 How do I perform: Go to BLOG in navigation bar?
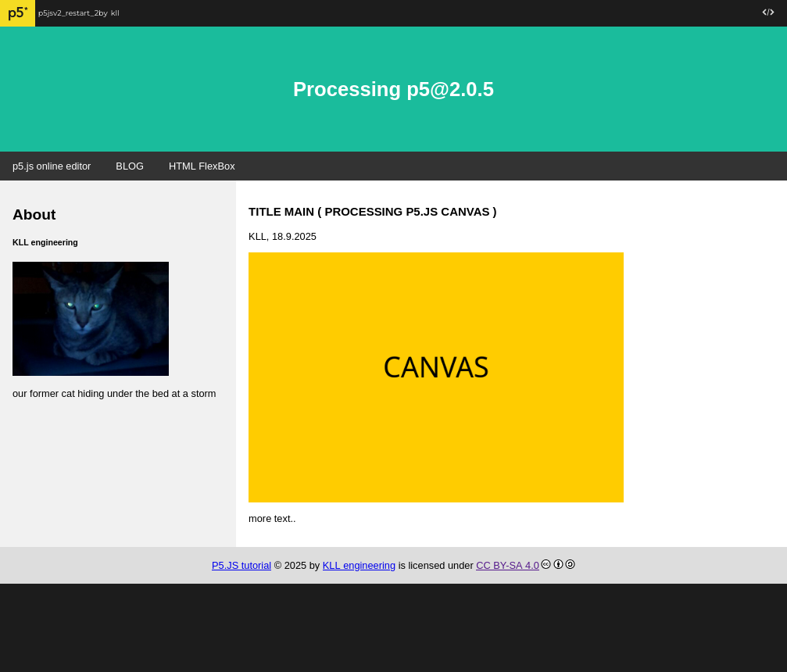point(130,166)
